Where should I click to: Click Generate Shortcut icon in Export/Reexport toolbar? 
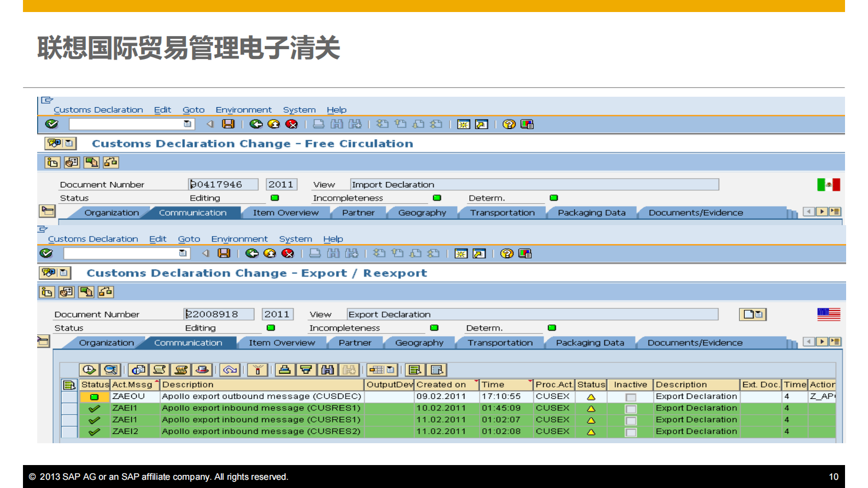479,253
